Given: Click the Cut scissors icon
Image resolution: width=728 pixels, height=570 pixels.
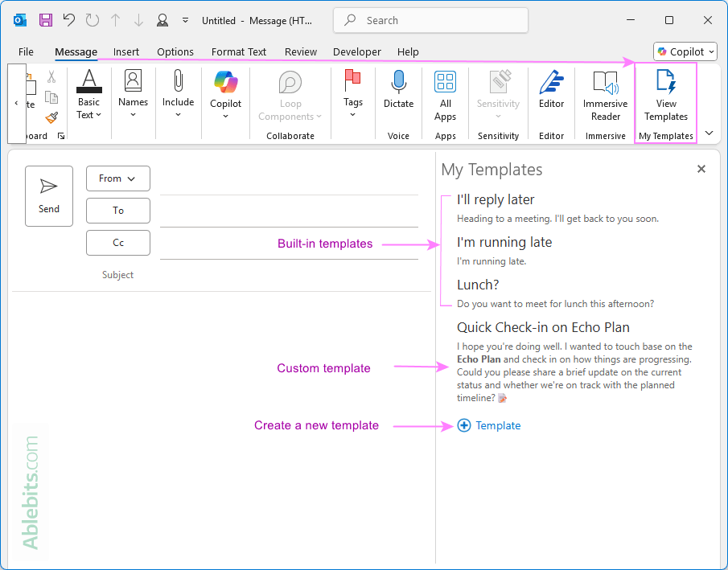Looking at the screenshot, I should coord(51,76).
